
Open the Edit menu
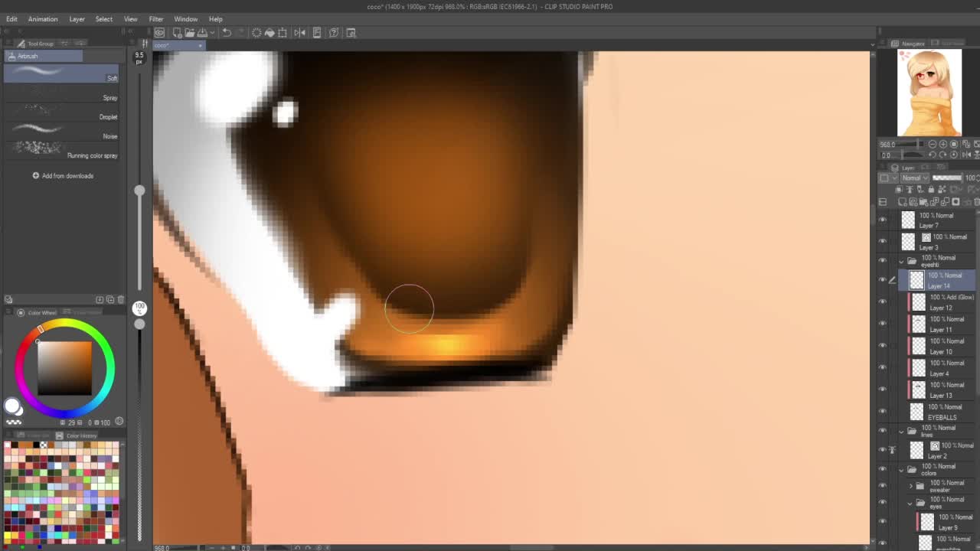point(11,19)
